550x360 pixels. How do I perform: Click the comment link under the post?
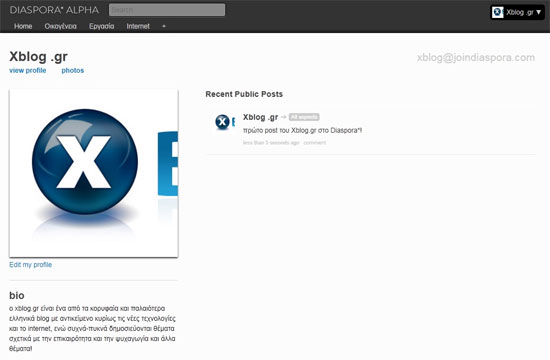[315, 143]
